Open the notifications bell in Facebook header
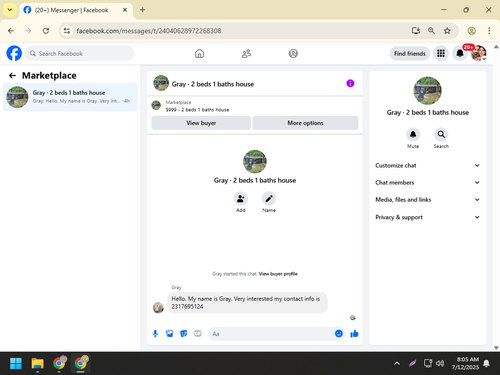Image resolution: width=500 pixels, height=375 pixels. (460, 53)
